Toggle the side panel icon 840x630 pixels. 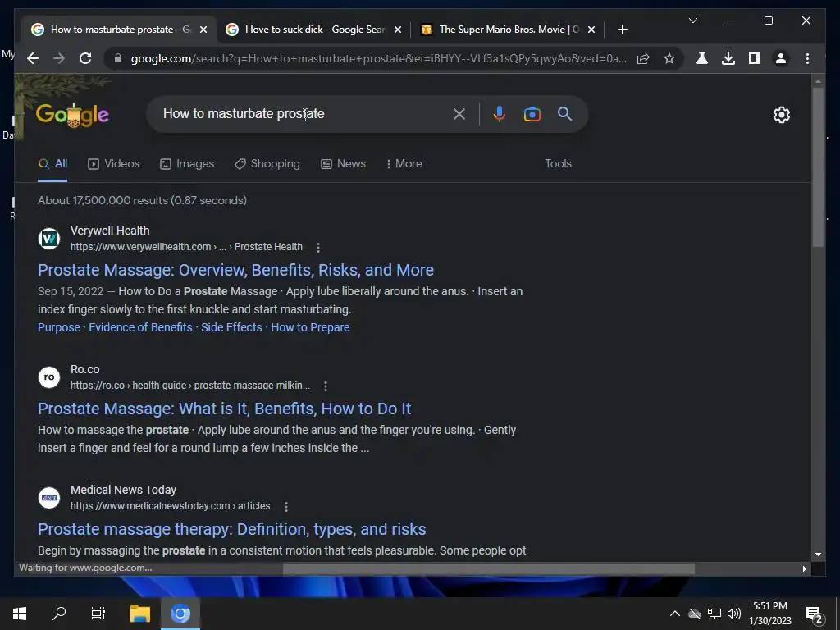tap(755, 58)
